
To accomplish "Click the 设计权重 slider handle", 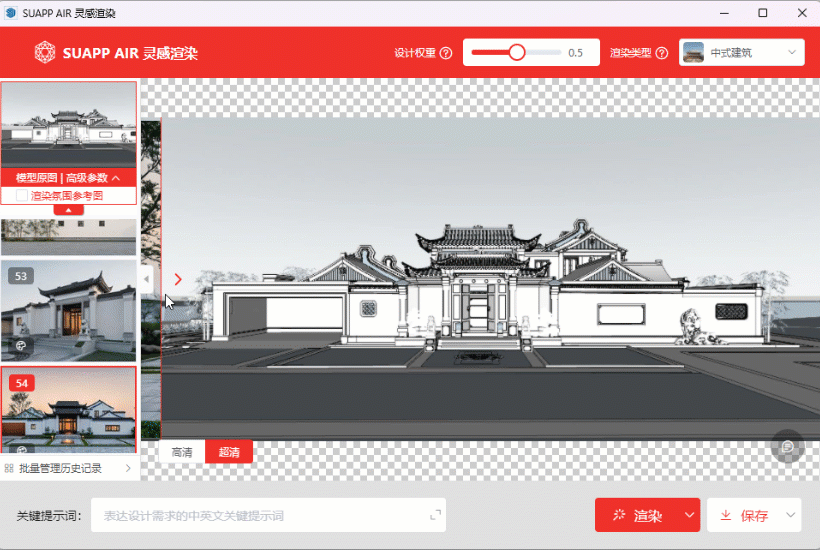I will 517,53.
